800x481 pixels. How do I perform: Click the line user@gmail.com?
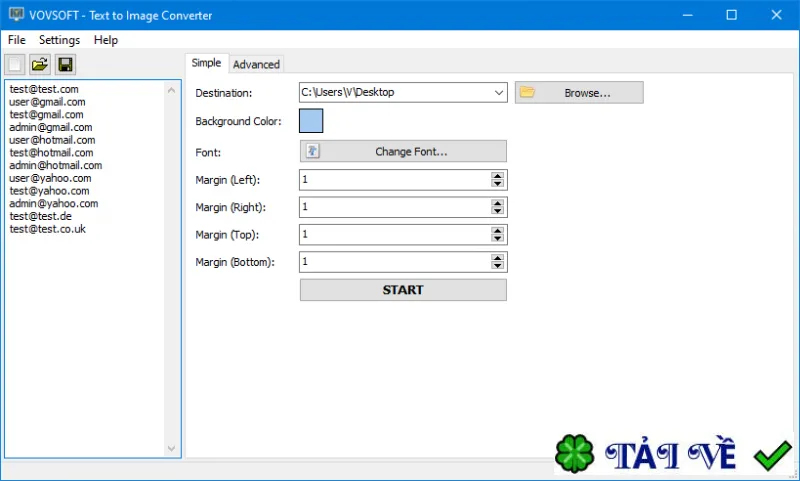(x=47, y=102)
